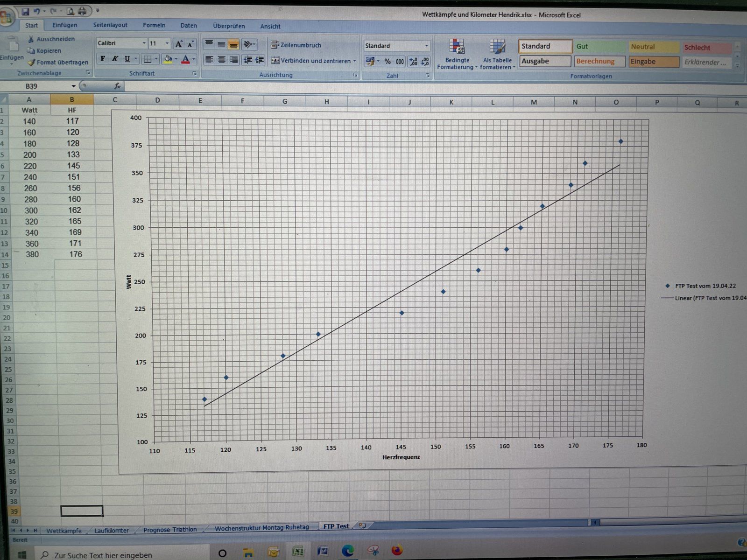Click the Ausschneiden scissors icon
The width and height of the screenshot is (747, 560).
tap(31, 39)
